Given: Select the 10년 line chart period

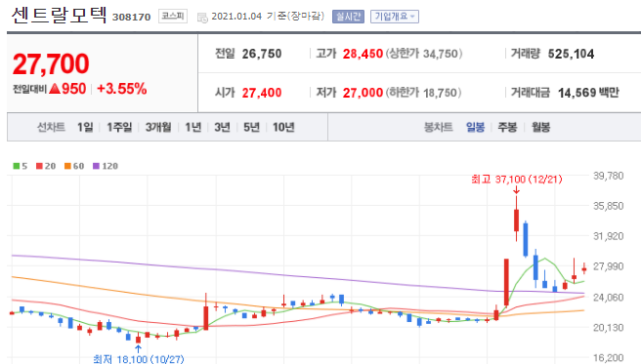Looking at the screenshot, I should tap(283, 127).
